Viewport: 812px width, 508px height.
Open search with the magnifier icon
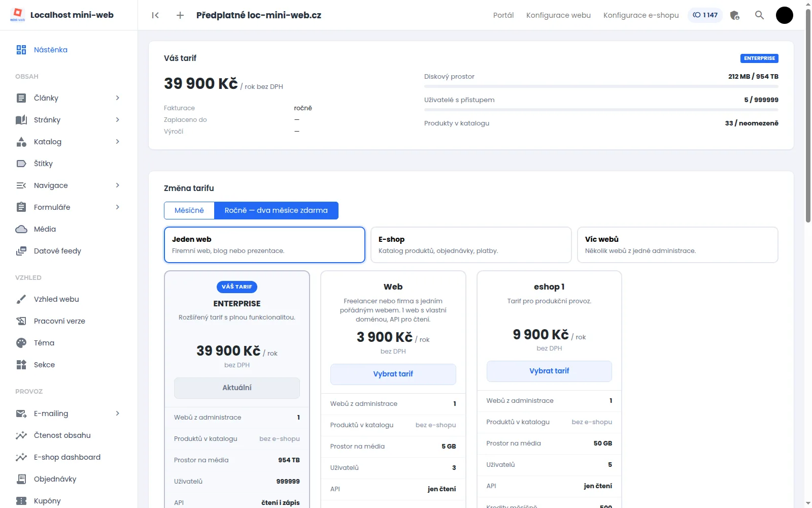(759, 15)
